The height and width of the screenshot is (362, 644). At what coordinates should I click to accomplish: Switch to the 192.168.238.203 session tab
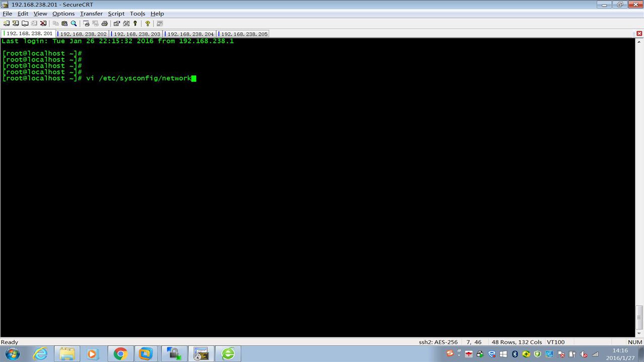pos(136,34)
